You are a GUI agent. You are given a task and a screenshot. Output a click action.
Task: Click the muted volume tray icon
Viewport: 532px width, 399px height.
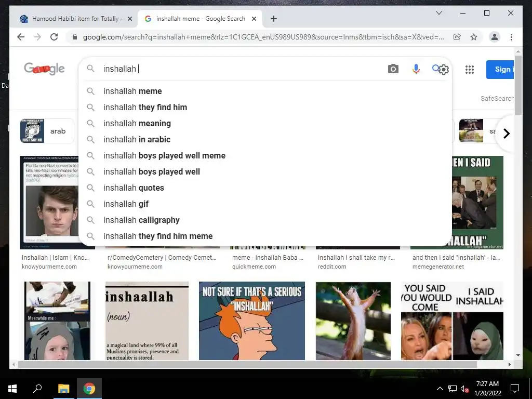coord(464,389)
